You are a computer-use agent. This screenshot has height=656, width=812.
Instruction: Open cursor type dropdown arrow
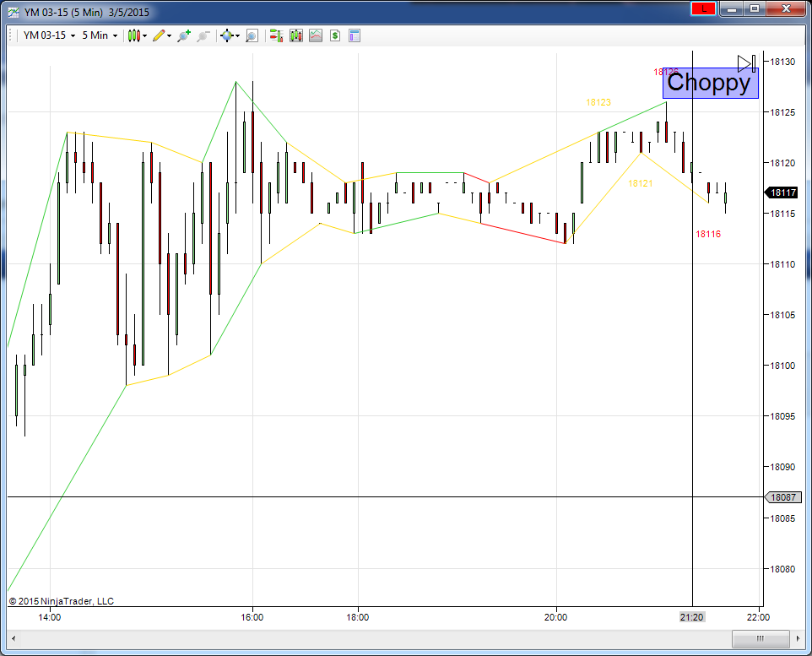coord(237,35)
